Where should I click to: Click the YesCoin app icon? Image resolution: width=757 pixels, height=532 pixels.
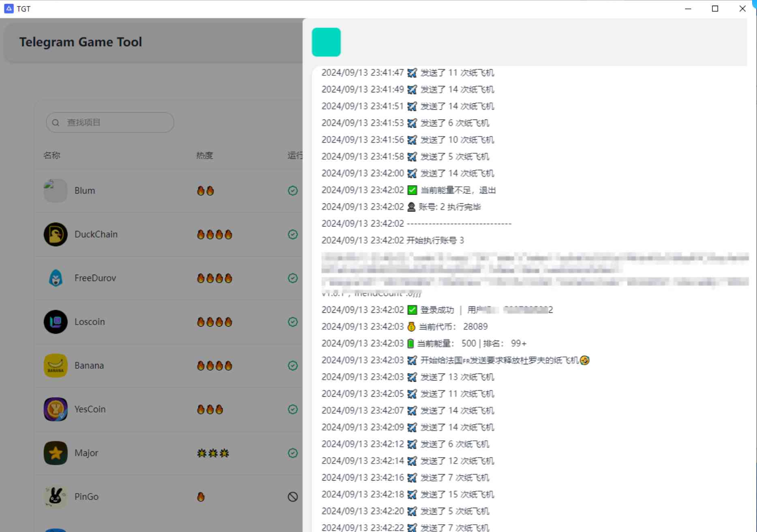tap(56, 409)
